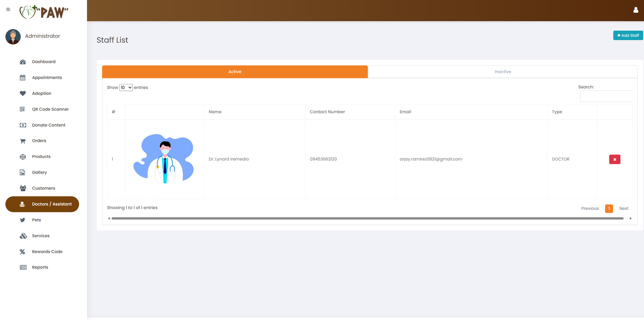Click the Add Staff button

(x=628, y=35)
